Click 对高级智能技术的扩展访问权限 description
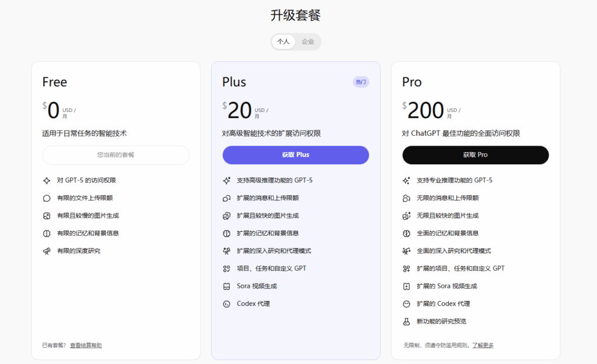597x364 pixels. pyautogui.click(x=272, y=133)
